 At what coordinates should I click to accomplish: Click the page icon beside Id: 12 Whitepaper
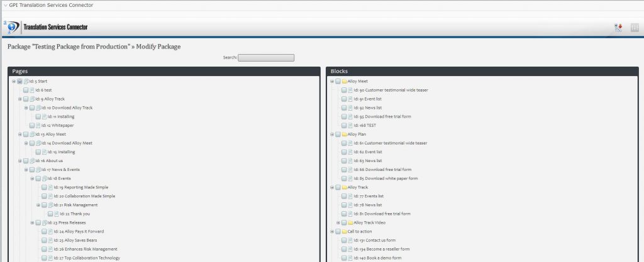[x=38, y=125]
